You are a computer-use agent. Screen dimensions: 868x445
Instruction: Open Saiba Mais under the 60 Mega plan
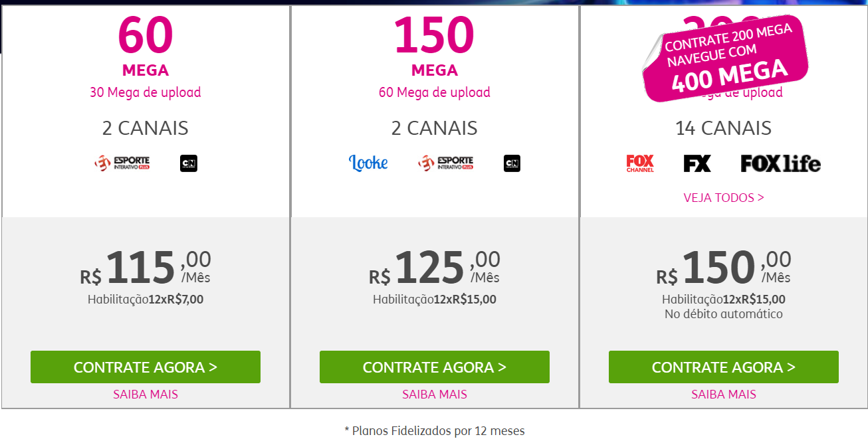(x=146, y=395)
